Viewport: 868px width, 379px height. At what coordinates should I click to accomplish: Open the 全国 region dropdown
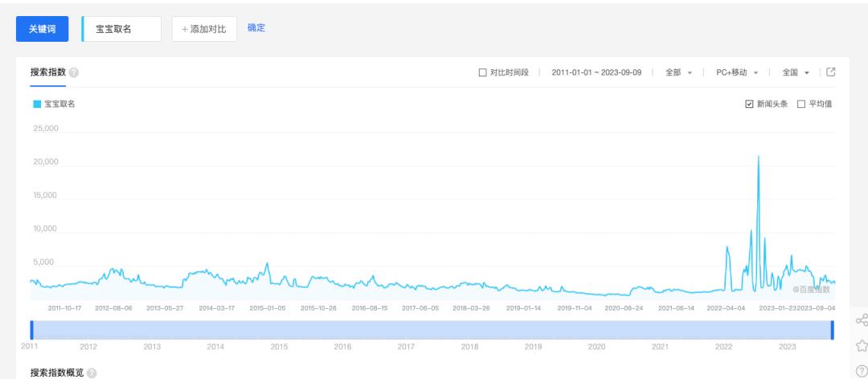point(796,73)
